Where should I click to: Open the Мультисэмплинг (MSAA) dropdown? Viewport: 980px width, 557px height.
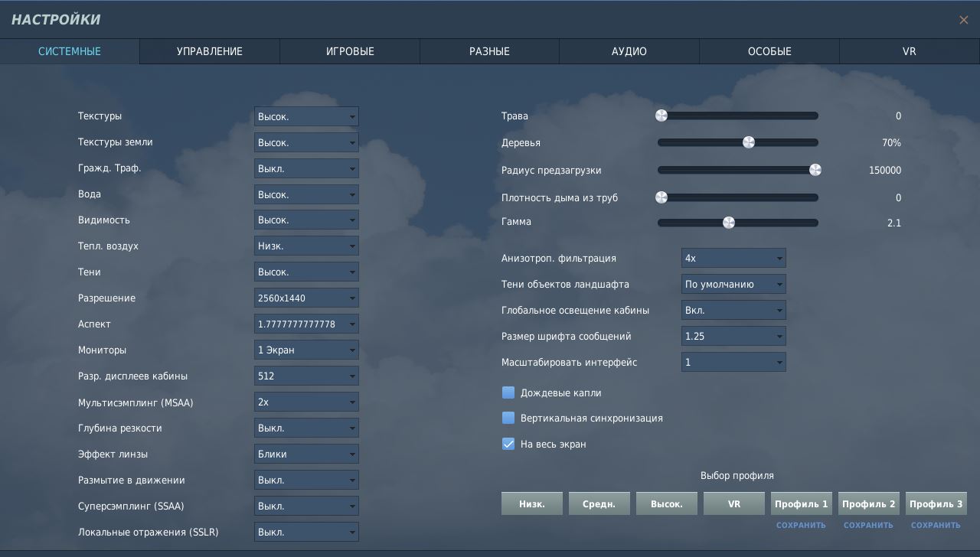click(306, 402)
